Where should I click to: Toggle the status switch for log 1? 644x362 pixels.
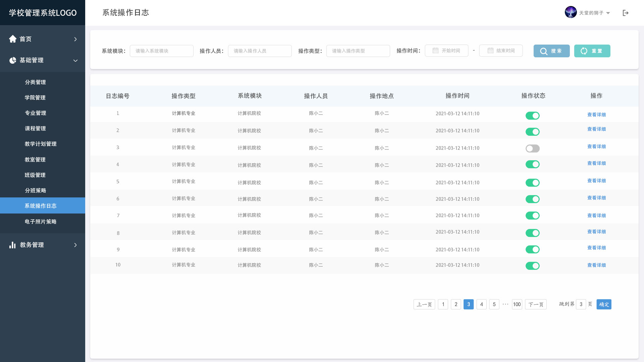[x=533, y=116]
